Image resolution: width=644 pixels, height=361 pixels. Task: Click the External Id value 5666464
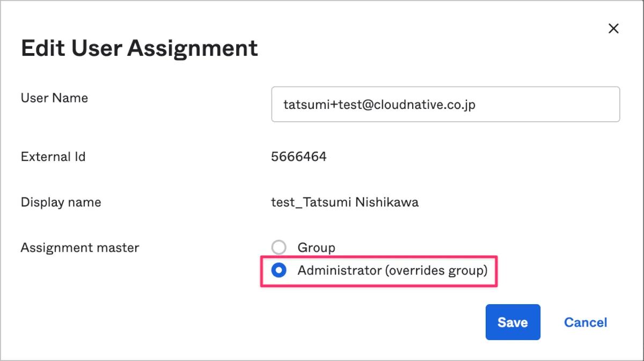(x=299, y=157)
